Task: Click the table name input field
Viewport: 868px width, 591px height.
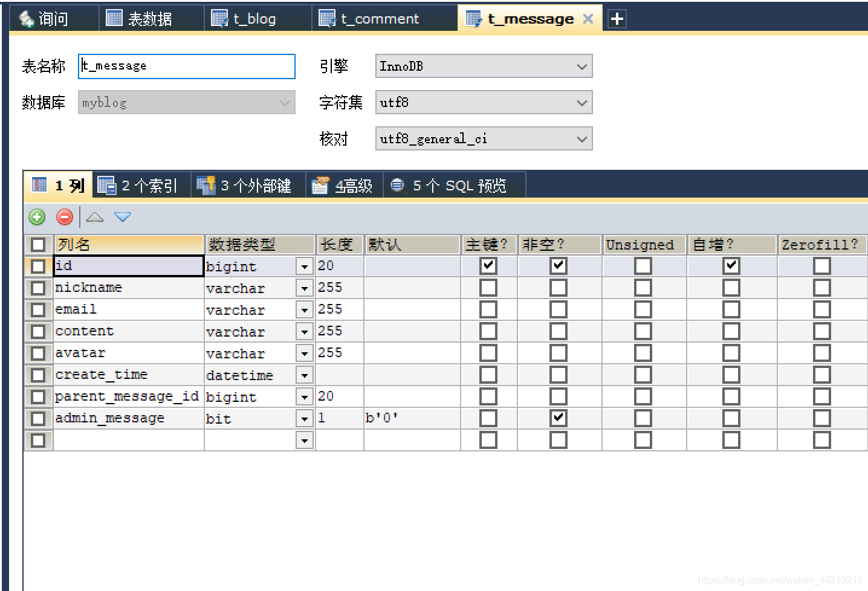Action: coord(187,66)
